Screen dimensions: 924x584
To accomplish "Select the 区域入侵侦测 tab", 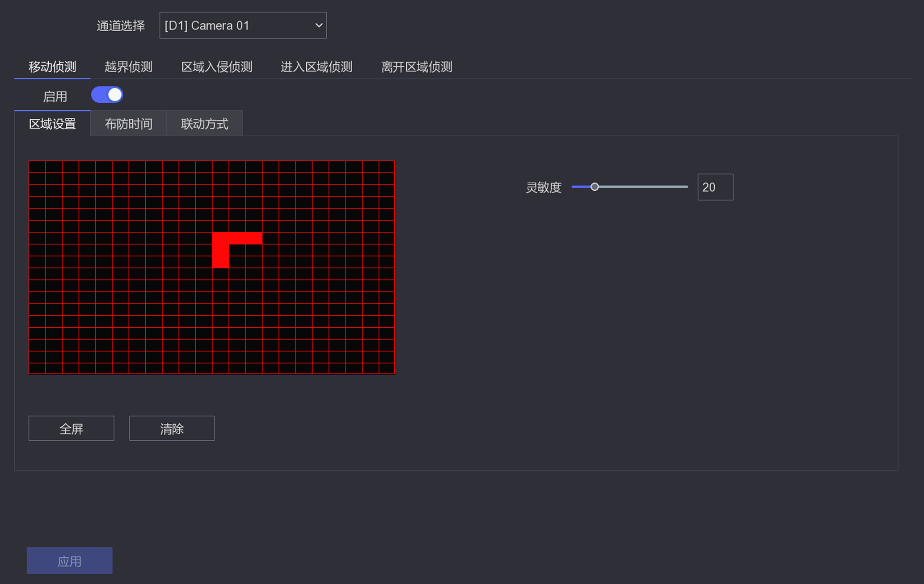I will [x=216, y=67].
